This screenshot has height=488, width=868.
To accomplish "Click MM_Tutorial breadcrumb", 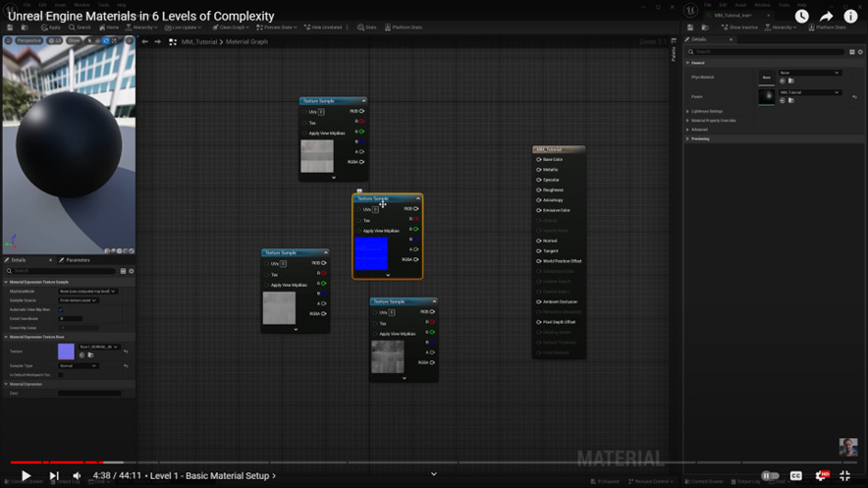I will 199,41.
